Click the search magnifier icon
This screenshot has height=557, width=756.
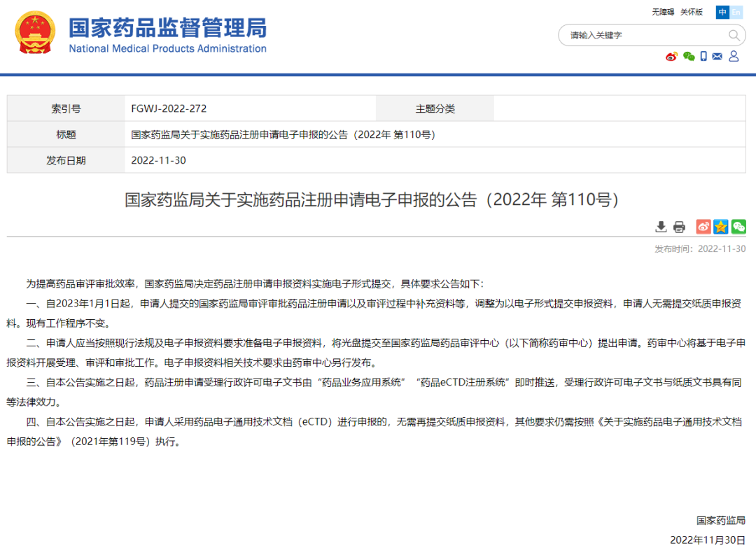pyautogui.click(x=734, y=35)
